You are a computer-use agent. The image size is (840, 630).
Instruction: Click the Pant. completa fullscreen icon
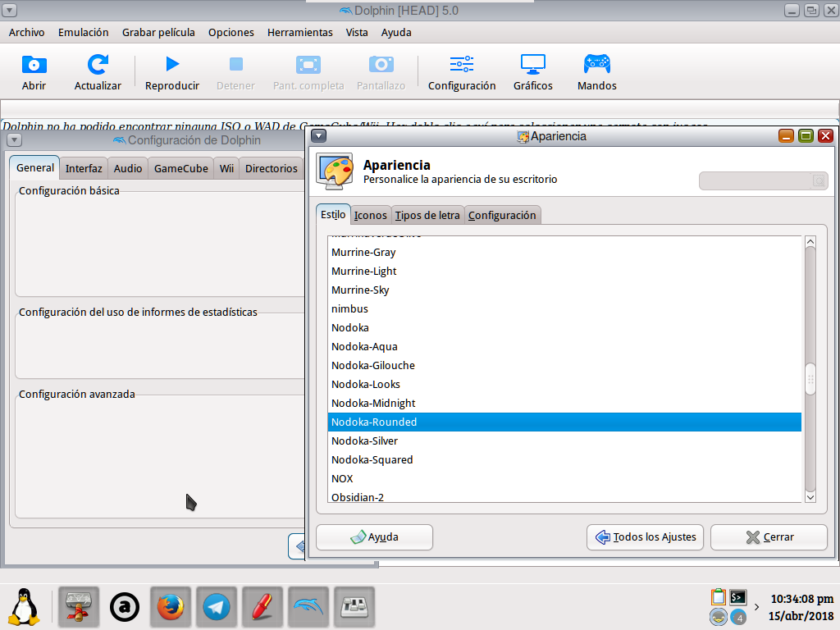(308, 65)
